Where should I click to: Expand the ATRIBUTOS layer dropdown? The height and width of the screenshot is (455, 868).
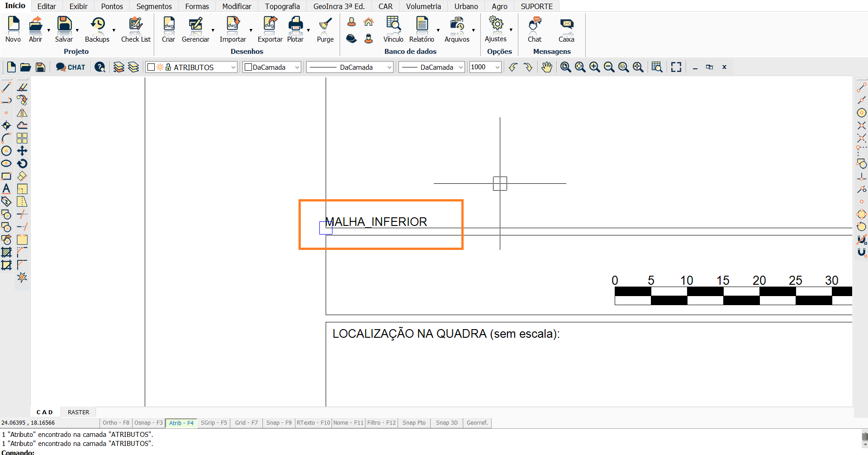click(x=233, y=67)
